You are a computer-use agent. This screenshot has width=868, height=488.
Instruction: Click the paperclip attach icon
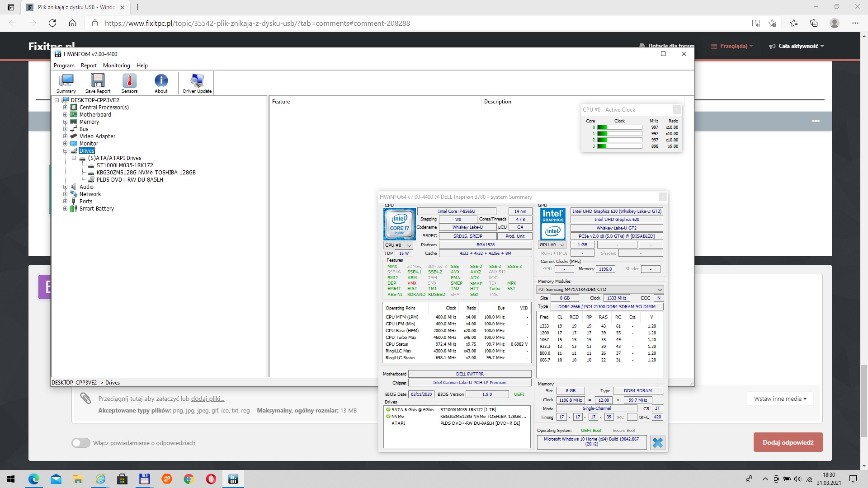click(x=85, y=398)
